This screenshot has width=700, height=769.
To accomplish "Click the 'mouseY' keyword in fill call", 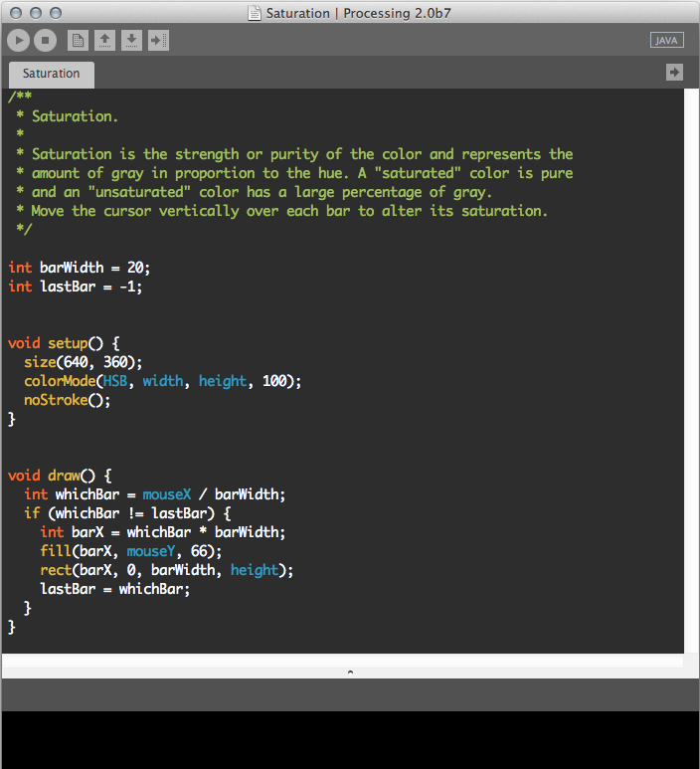I will (151, 551).
